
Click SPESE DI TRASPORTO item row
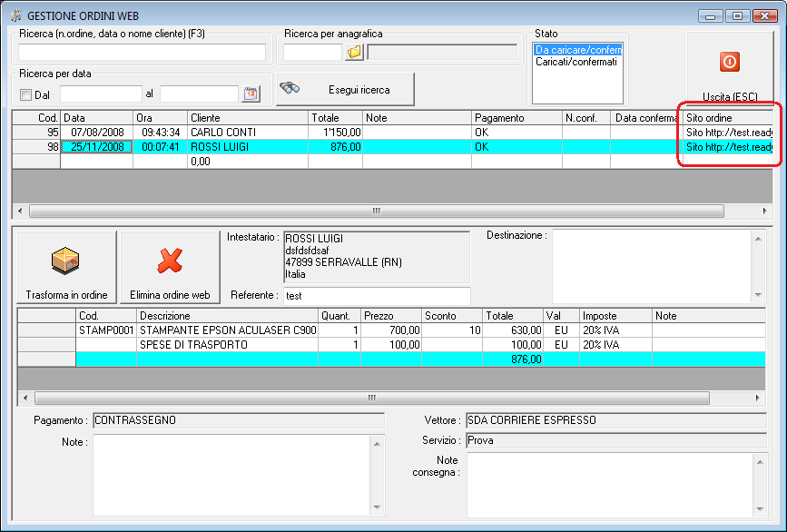(391, 345)
